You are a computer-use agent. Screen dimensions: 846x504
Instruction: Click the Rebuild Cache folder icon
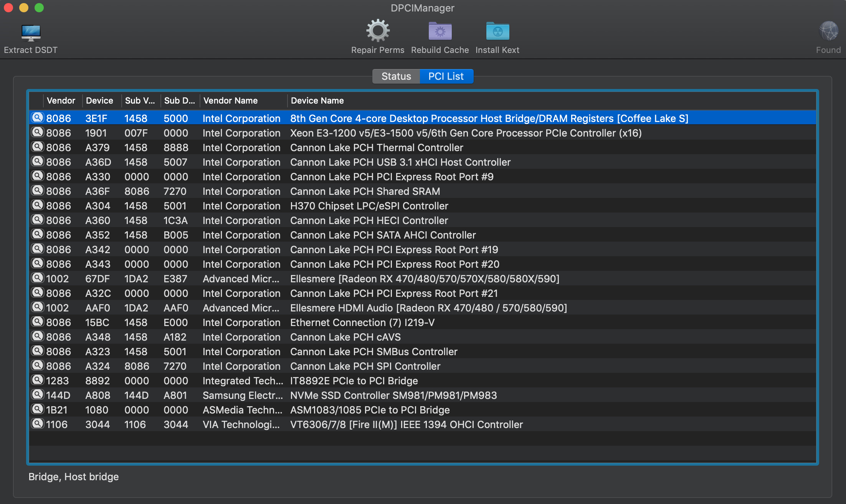[x=440, y=31]
